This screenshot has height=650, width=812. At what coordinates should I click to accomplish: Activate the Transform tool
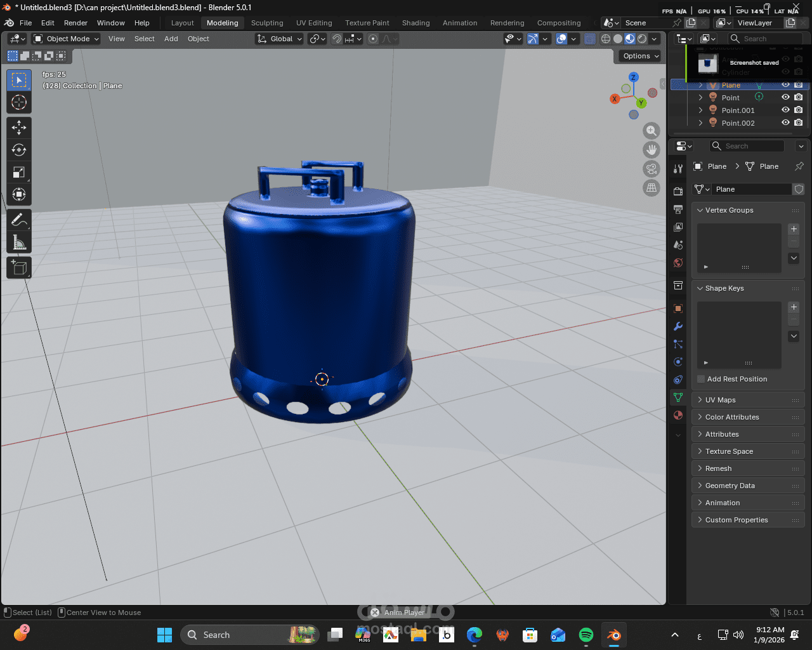19,194
